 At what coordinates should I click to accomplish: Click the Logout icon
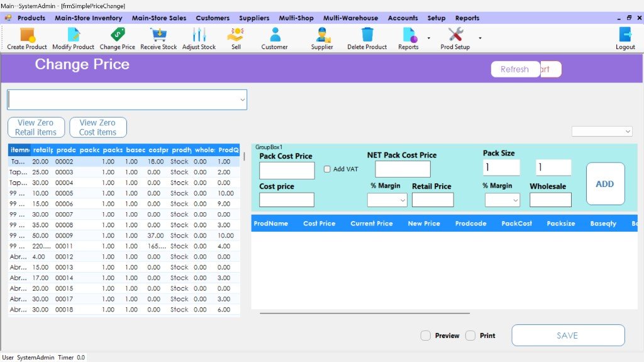click(x=625, y=38)
